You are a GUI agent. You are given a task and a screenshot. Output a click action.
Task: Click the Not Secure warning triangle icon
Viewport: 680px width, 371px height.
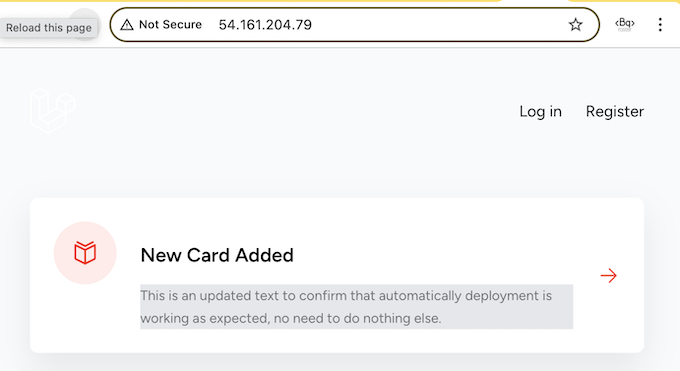pyautogui.click(x=127, y=25)
